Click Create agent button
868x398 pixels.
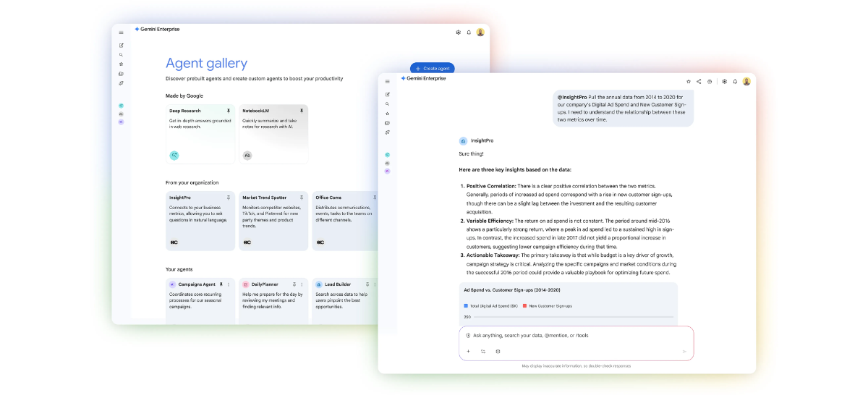(433, 68)
